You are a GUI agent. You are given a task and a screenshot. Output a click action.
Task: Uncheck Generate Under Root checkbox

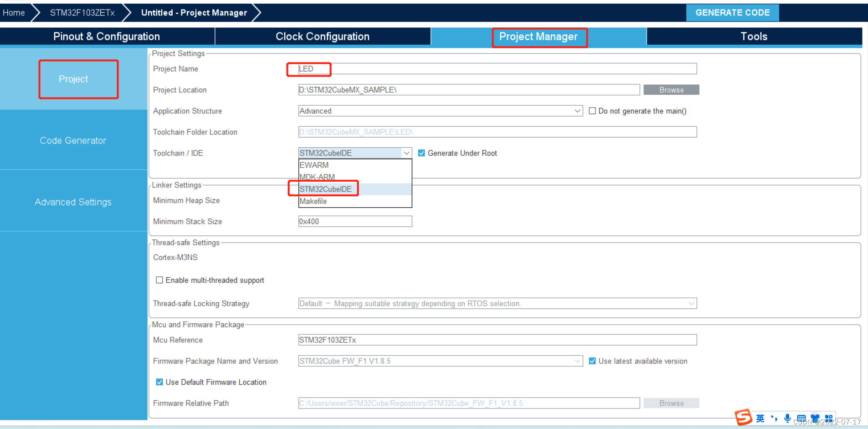click(421, 153)
